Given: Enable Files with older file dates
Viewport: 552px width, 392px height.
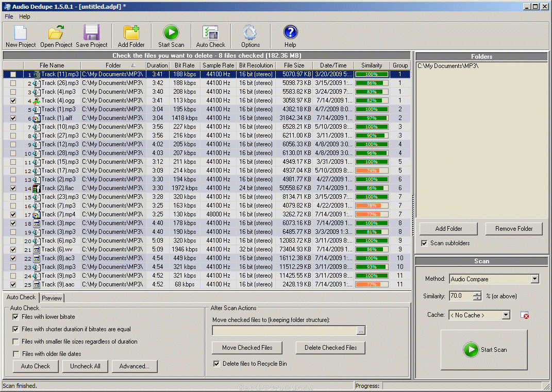Looking at the screenshot, I should 15,354.
